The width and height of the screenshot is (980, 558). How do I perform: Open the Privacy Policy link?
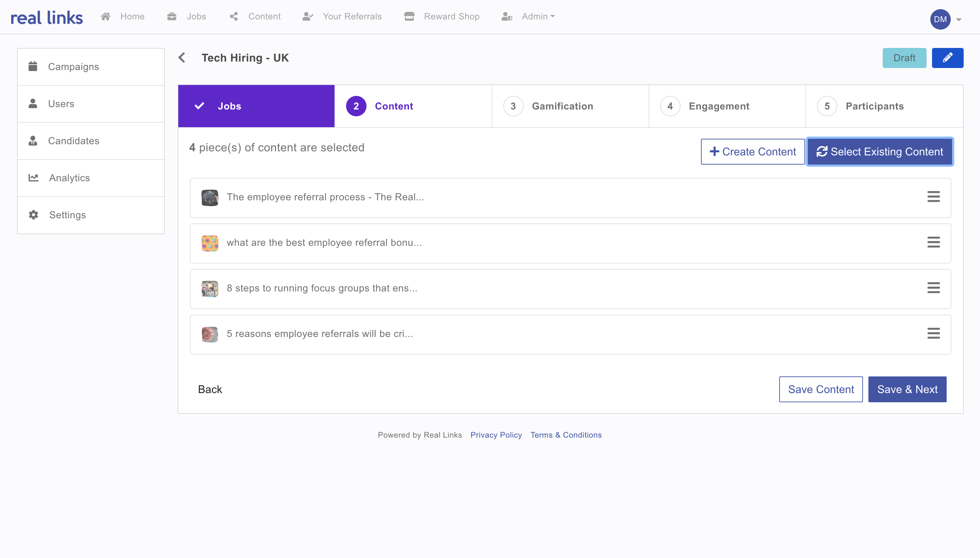tap(496, 435)
